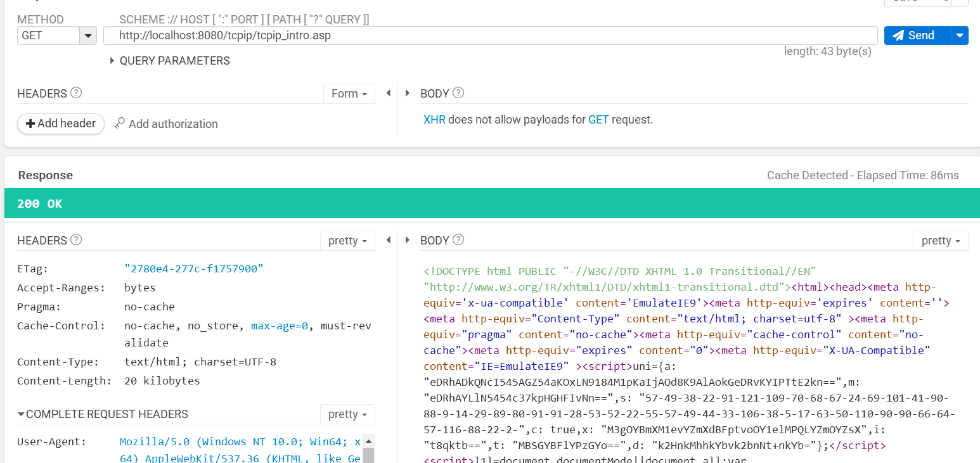
Task: Open the request headers Form dropdown
Action: [349, 94]
